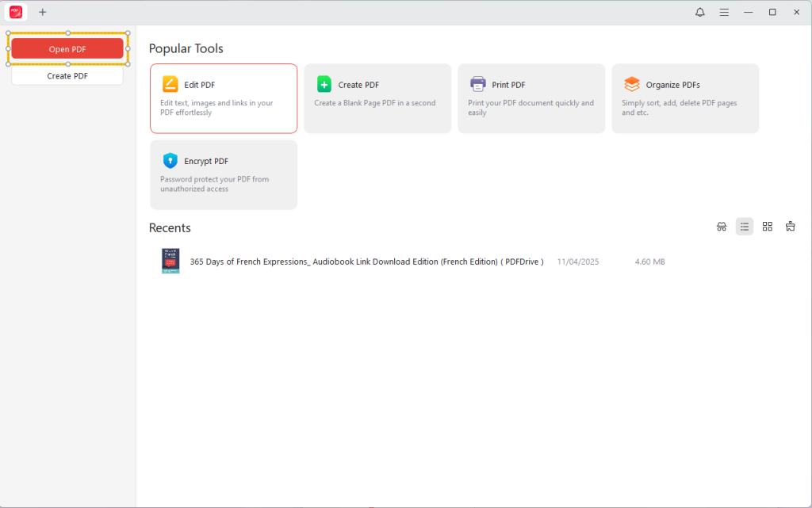
Task: Switch Recents to grid view
Action: click(768, 227)
